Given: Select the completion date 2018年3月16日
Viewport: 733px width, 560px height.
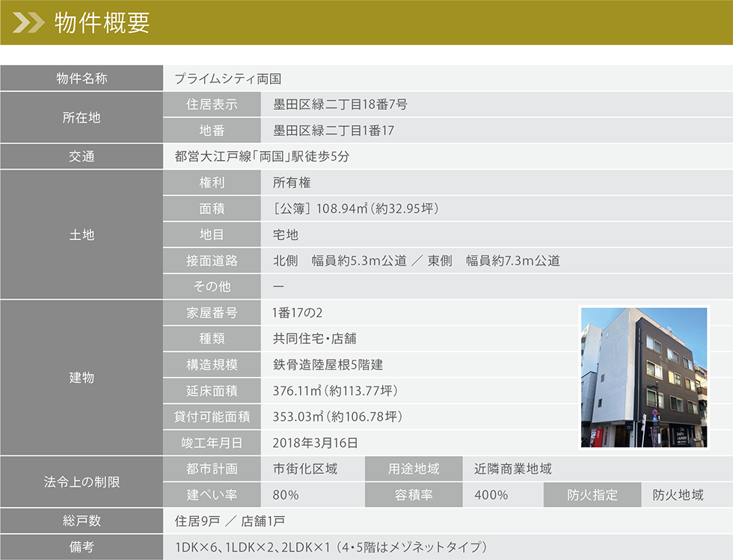Looking at the screenshot, I should (315, 443).
